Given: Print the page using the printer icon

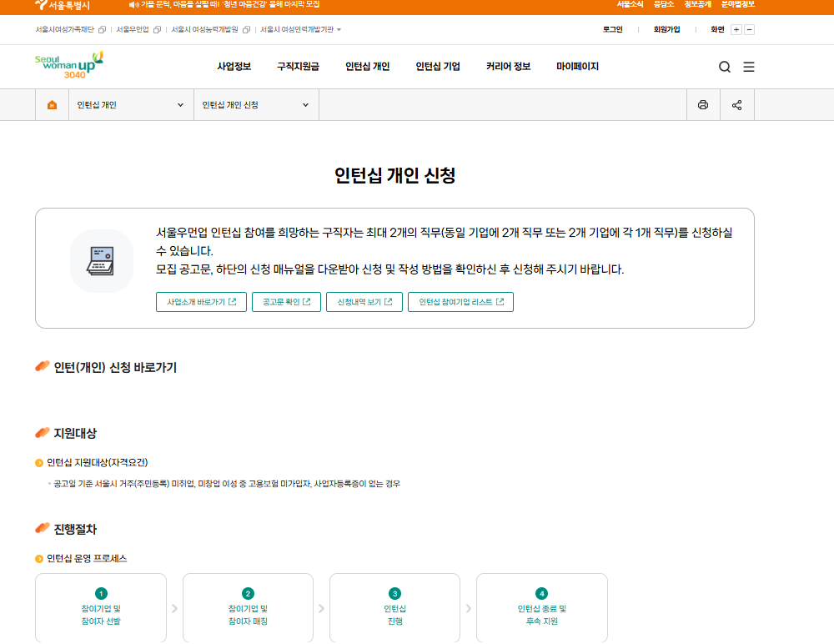Looking at the screenshot, I should (x=702, y=104).
